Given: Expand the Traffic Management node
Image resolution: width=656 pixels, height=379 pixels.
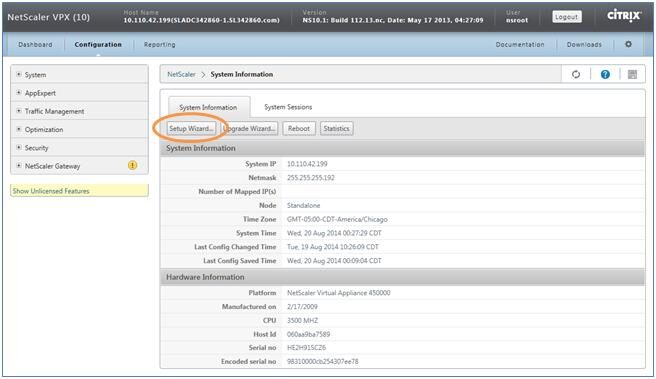Looking at the screenshot, I should click(x=18, y=111).
